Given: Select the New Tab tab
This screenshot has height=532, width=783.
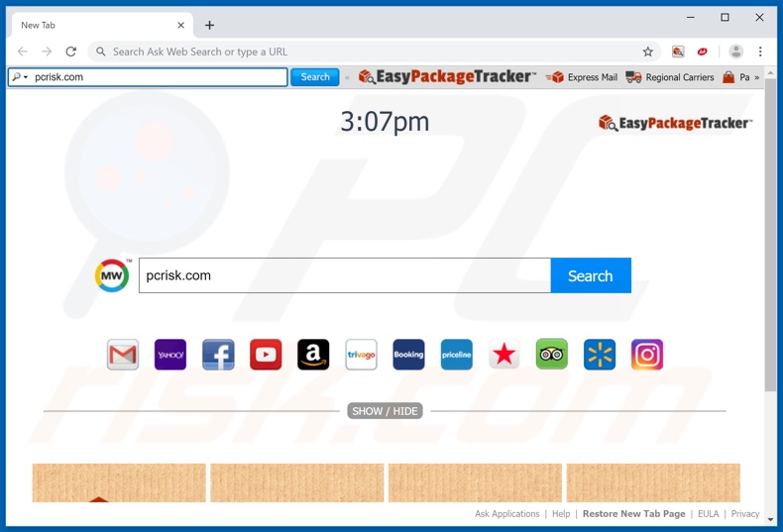Looking at the screenshot, I should coord(102,25).
